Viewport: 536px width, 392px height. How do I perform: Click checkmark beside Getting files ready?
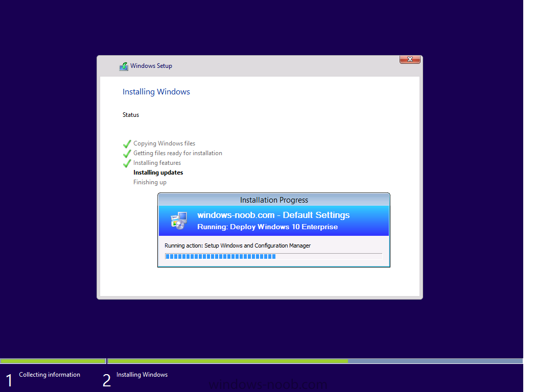click(x=127, y=153)
